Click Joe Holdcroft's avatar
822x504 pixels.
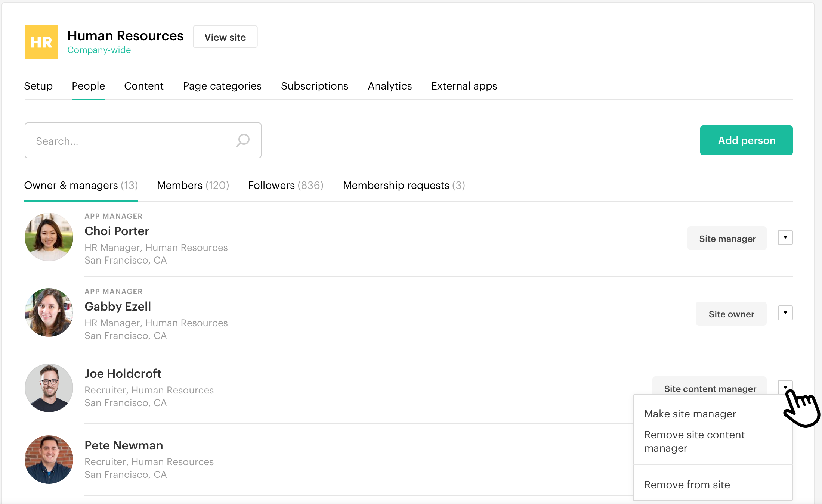[x=49, y=388]
